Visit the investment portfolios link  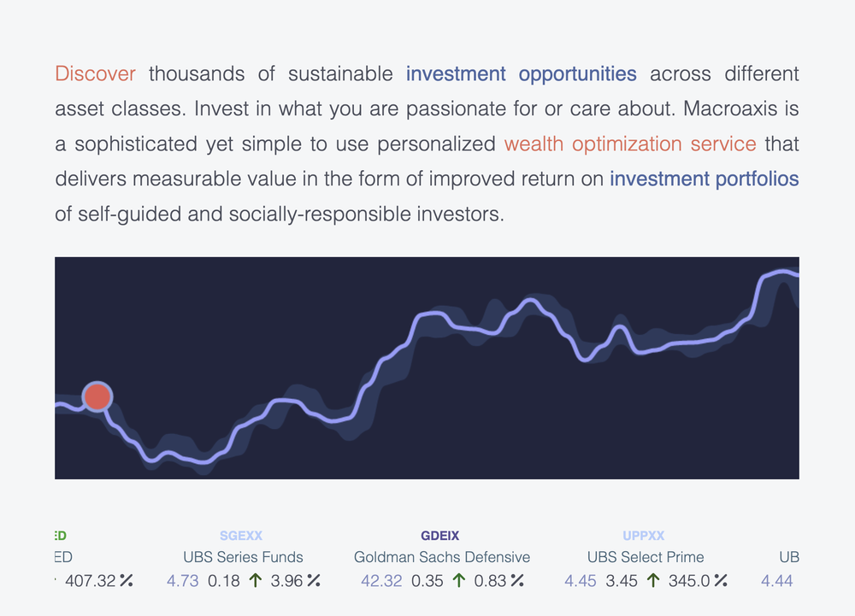click(705, 179)
